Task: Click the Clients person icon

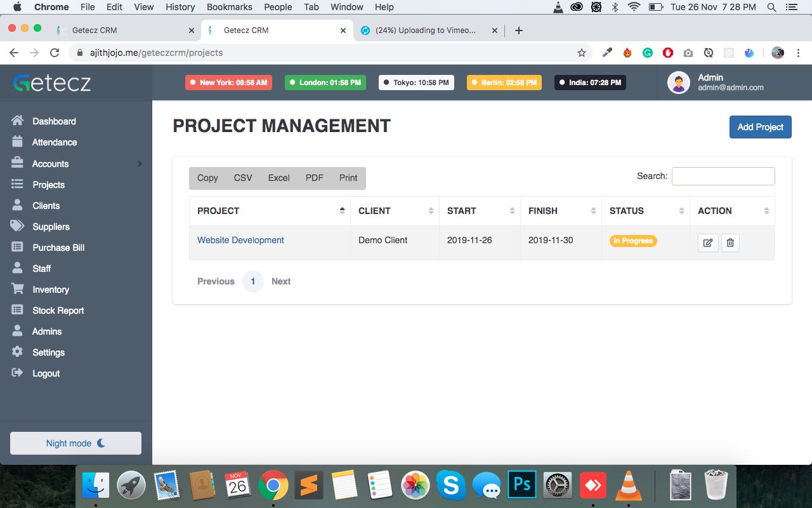Action: (x=18, y=205)
